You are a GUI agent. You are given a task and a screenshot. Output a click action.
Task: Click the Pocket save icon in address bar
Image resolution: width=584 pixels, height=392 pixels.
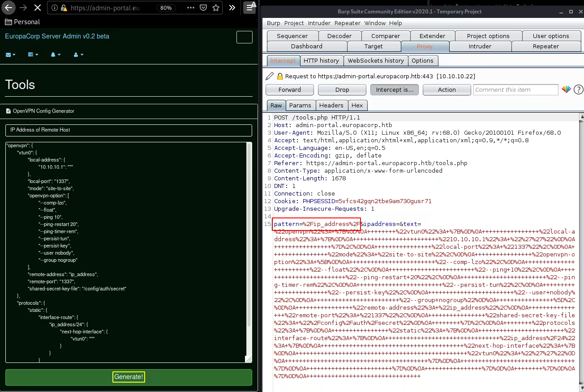coord(203,8)
